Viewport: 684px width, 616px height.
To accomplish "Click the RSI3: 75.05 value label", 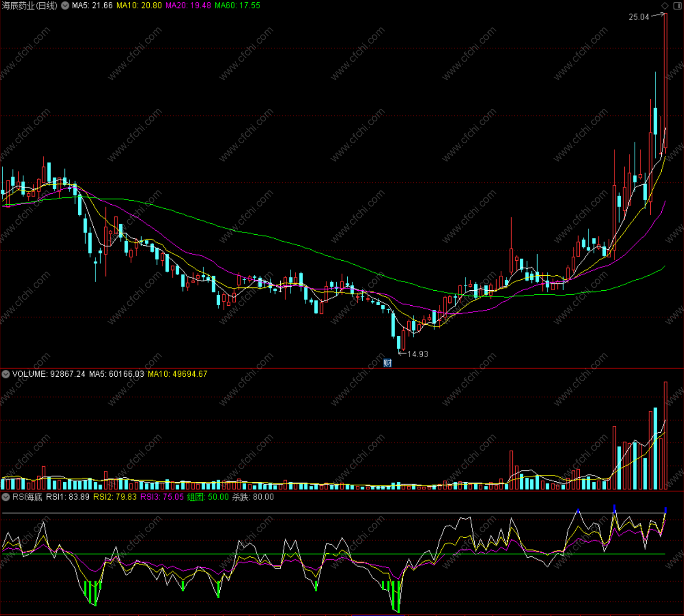I will (162, 497).
